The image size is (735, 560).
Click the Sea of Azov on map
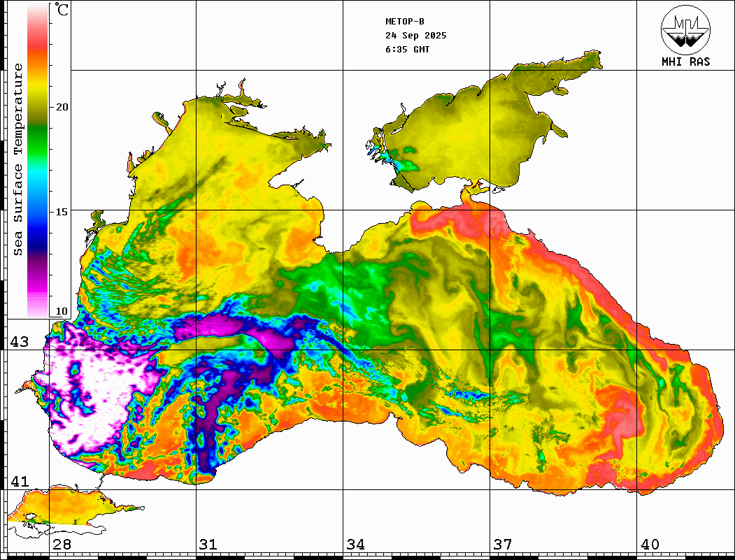click(476, 133)
